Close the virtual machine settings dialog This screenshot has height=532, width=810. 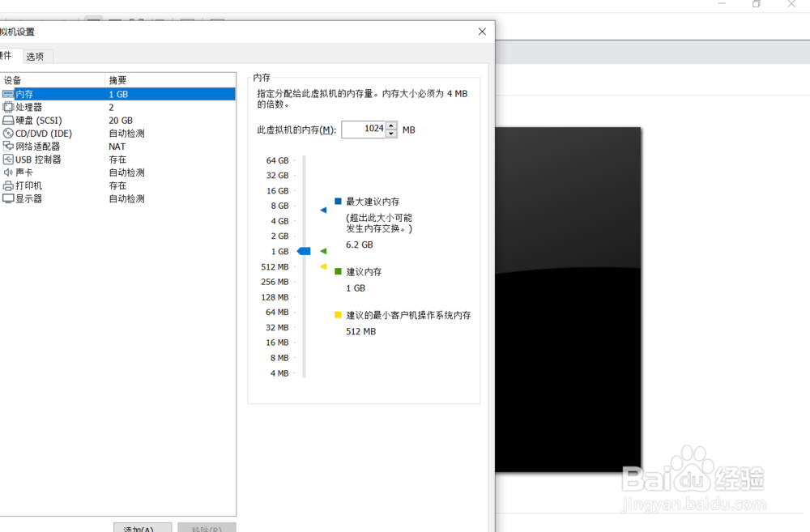482,32
